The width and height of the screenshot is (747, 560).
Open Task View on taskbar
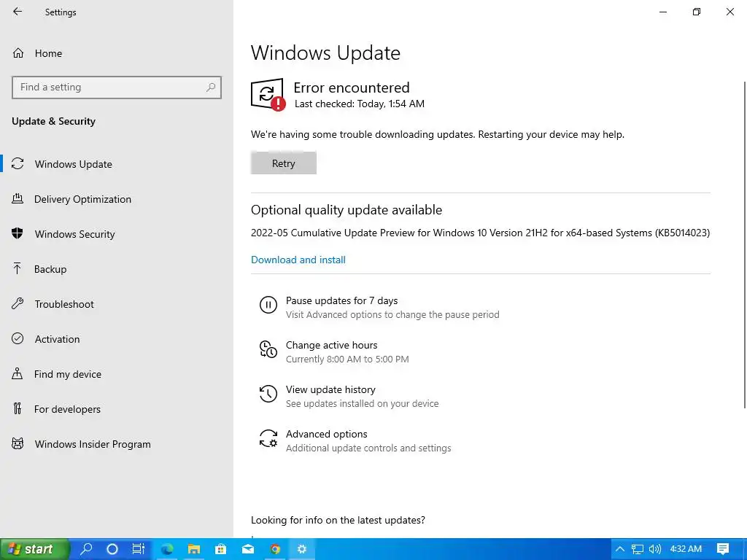point(138,549)
